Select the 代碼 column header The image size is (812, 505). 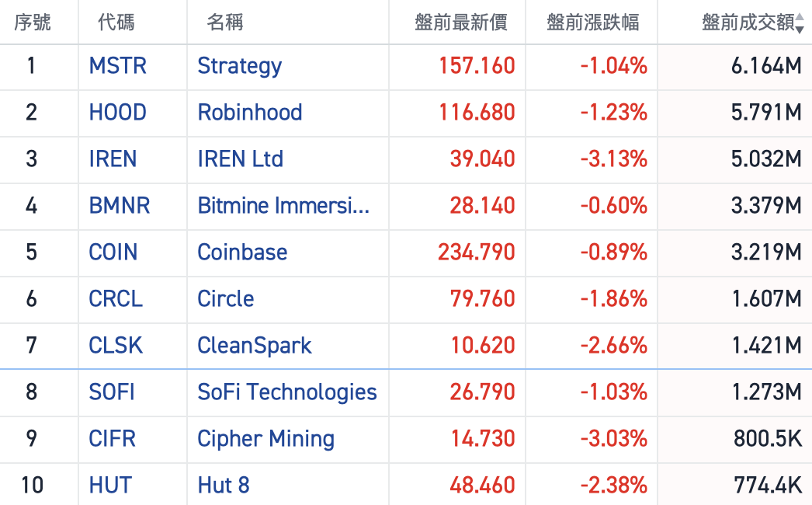point(116,23)
